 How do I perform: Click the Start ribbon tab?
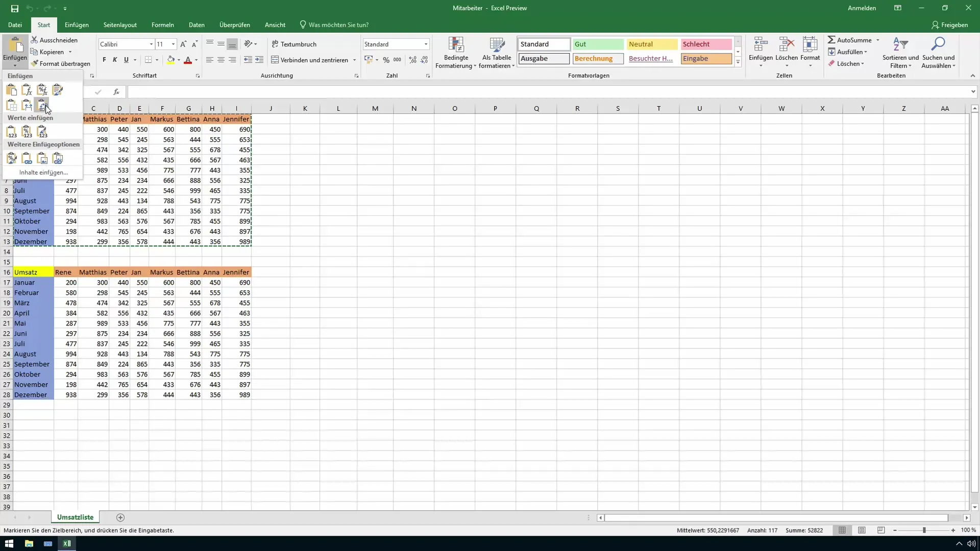(x=44, y=25)
